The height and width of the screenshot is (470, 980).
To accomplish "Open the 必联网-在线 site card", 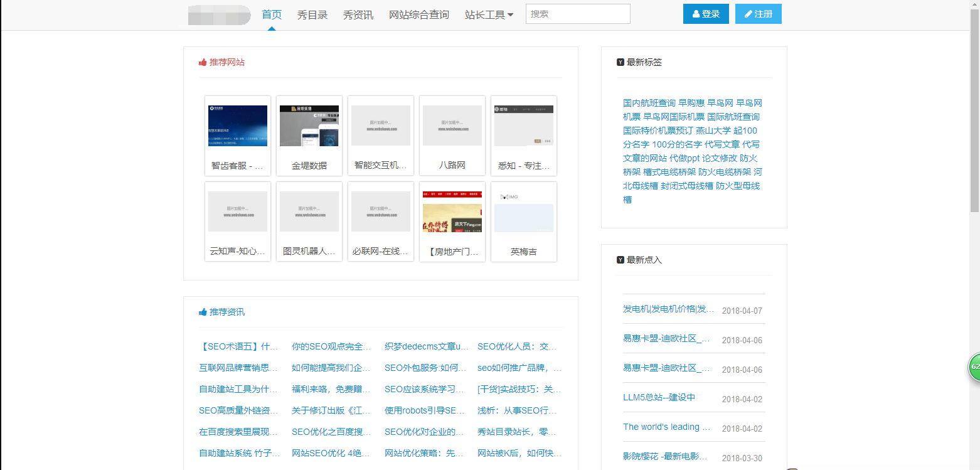I will 381,222.
